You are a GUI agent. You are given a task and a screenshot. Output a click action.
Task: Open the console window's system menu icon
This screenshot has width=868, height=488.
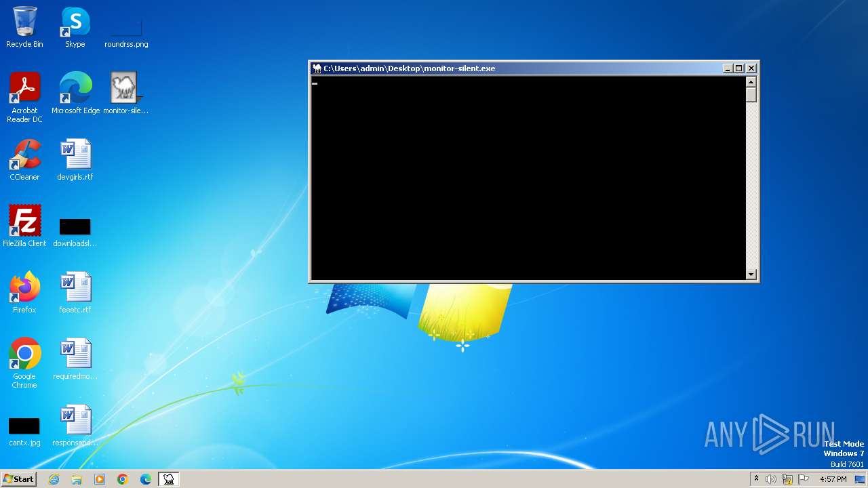(x=317, y=68)
